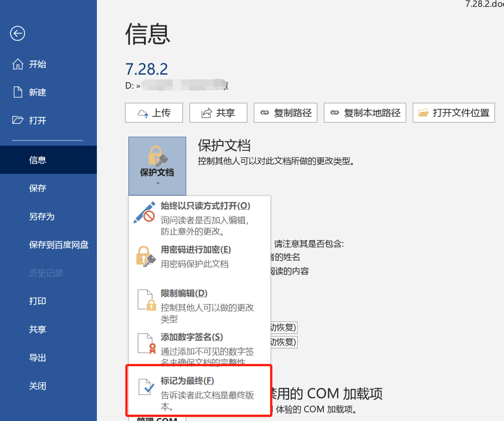Open the 打印 print page
This screenshot has height=421, width=504.
[38, 301]
